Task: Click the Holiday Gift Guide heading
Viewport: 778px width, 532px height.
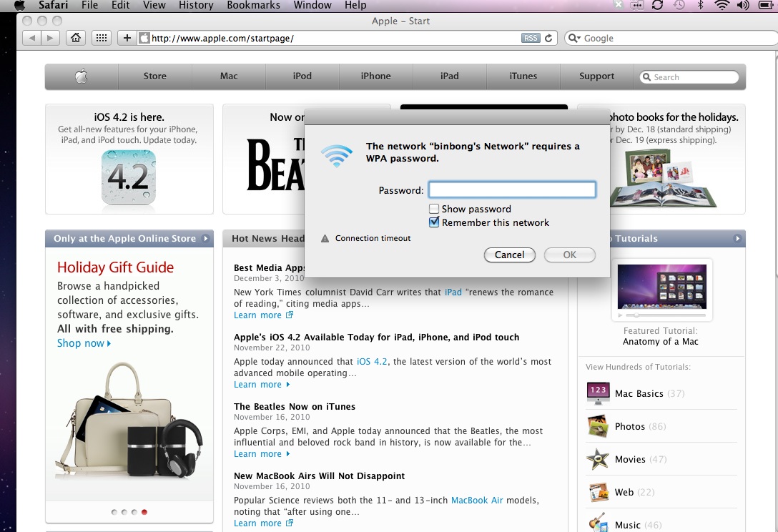Action: coord(116,267)
